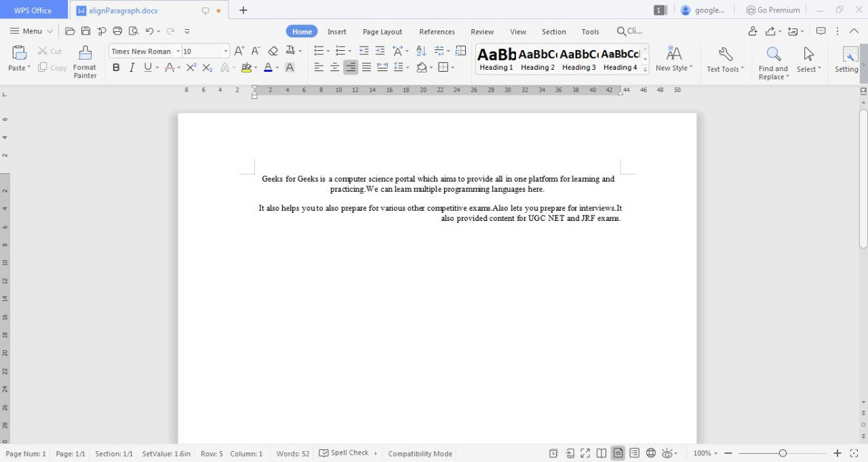
Task: Click the new tab plus button
Action: [243, 10]
